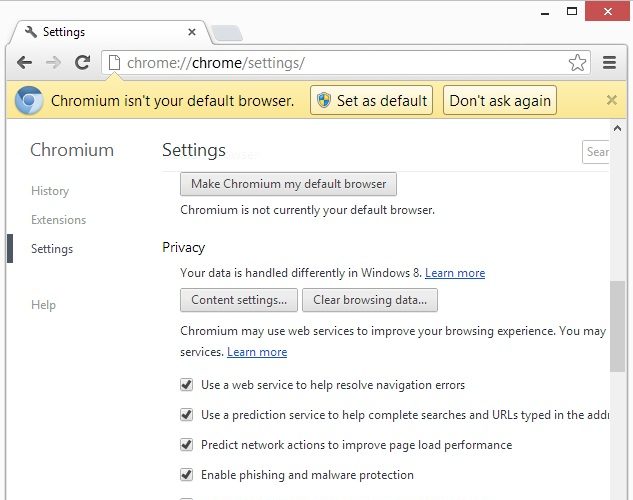Dismiss the default browser infobar

(612, 100)
